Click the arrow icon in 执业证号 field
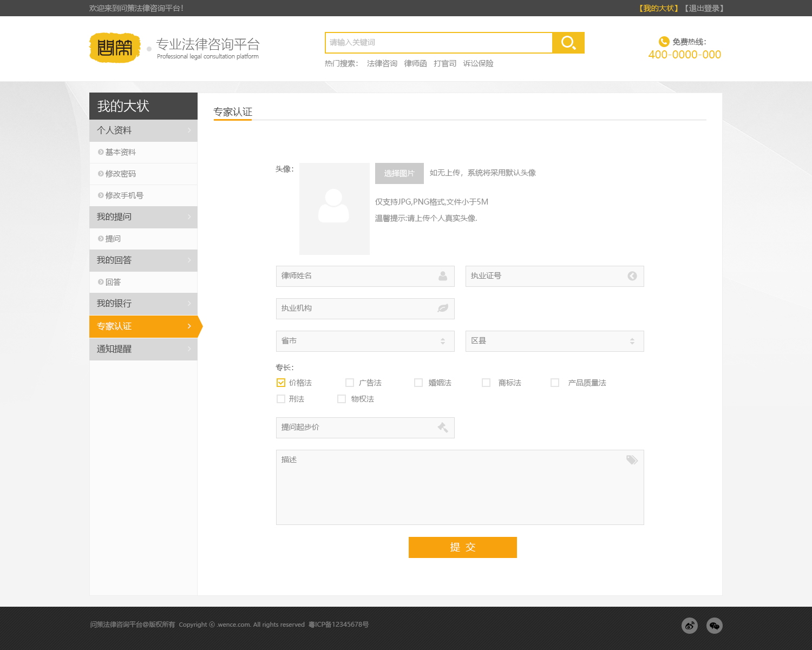The height and width of the screenshot is (650, 812). (x=632, y=276)
